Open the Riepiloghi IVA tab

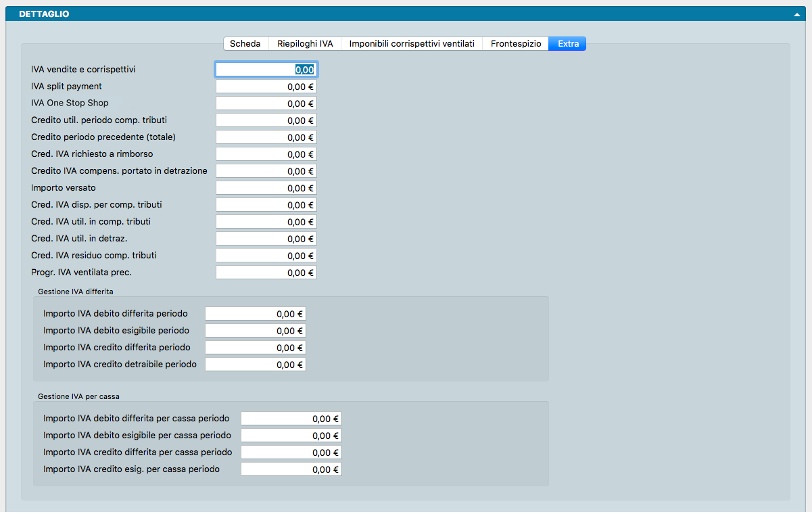[305, 43]
